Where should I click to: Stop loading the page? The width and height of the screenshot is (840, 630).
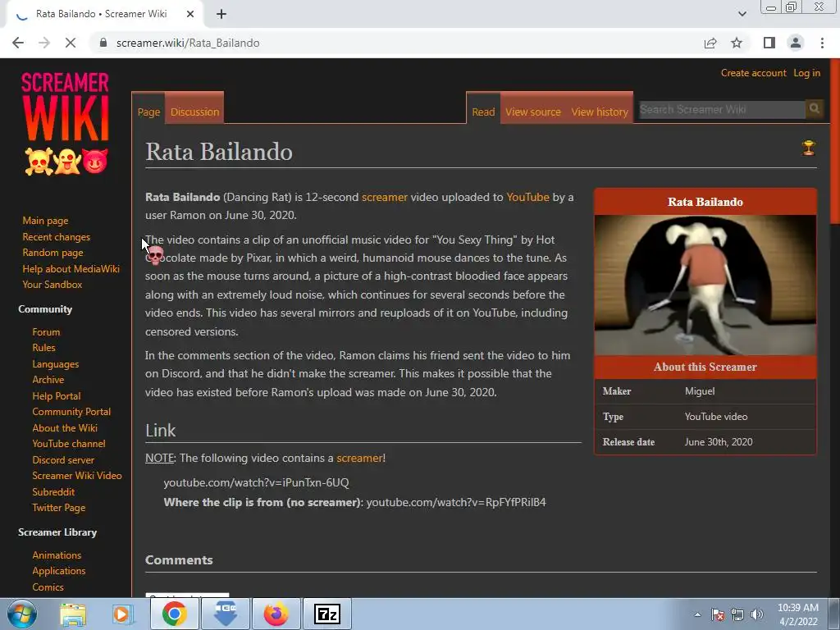(71, 43)
